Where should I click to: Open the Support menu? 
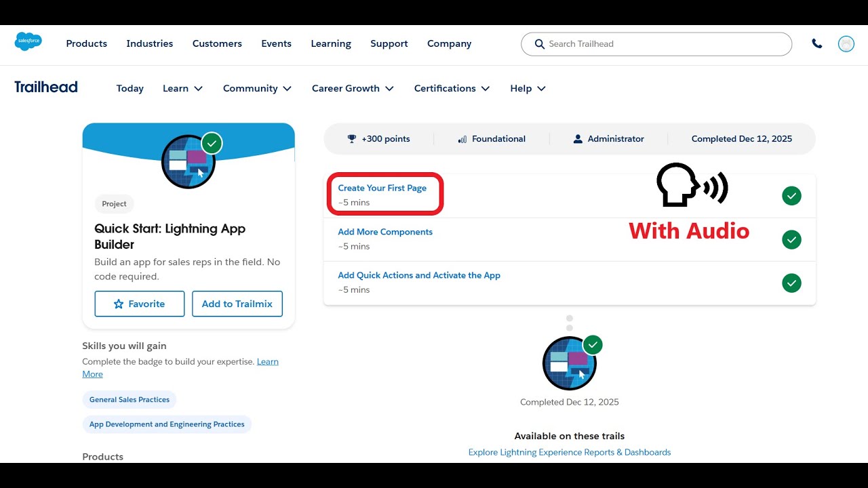(x=389, y=43)
